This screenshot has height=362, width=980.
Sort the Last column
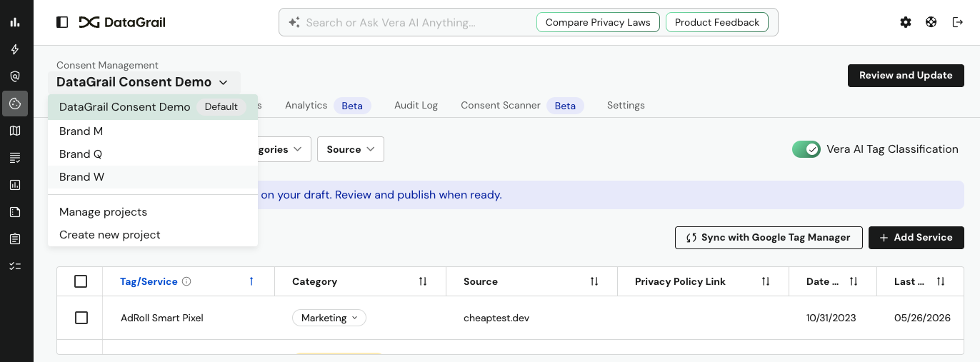coord(941,281)
